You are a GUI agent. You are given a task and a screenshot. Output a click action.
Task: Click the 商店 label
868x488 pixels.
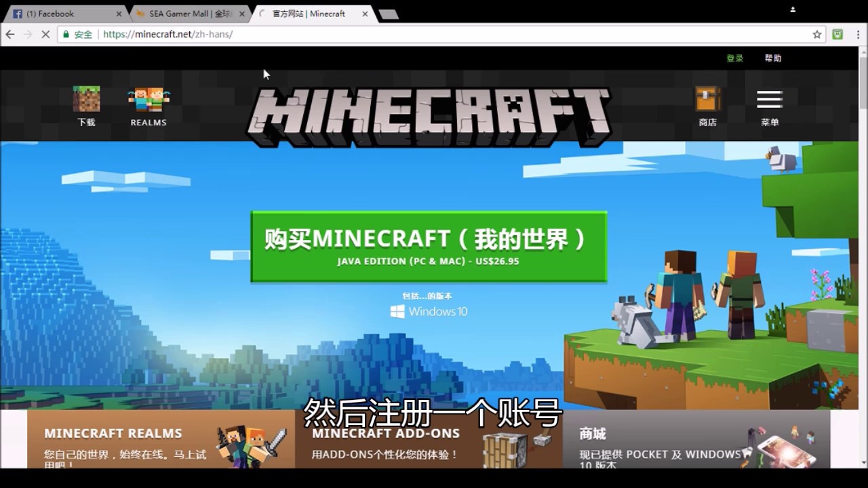(707, 123)
